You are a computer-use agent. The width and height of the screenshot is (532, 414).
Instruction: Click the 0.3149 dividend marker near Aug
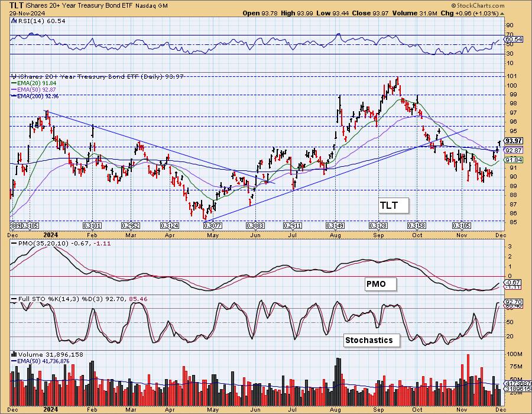[335, 226]
